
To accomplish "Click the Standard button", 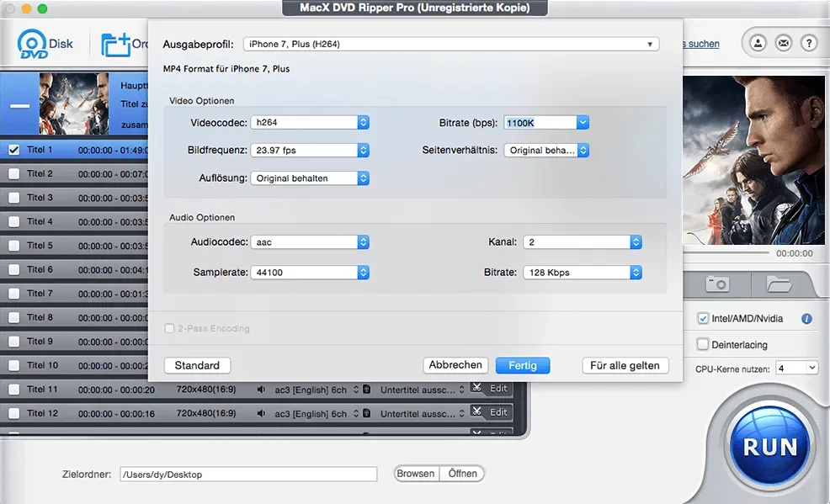I will (x=197, y=365).
